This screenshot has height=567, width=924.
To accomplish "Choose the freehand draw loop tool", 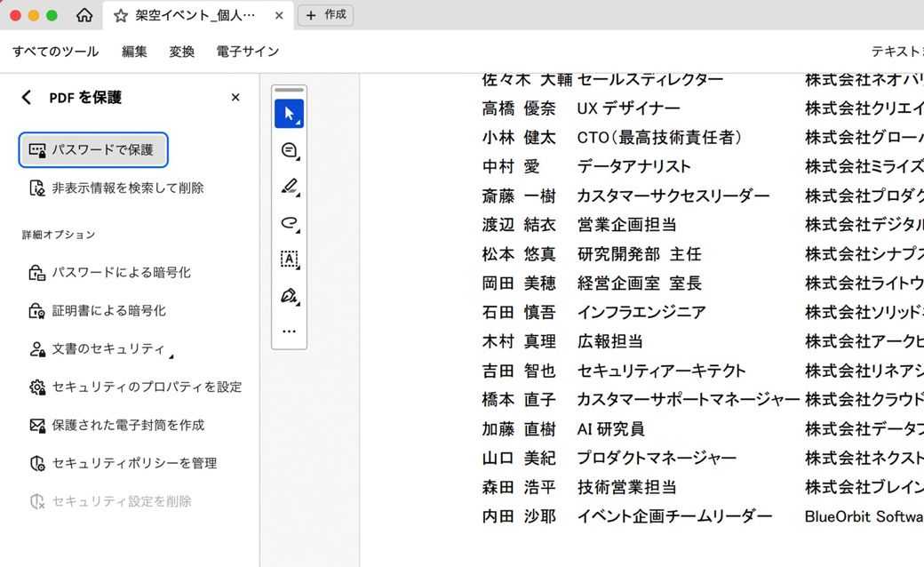I will click(289, 223).
